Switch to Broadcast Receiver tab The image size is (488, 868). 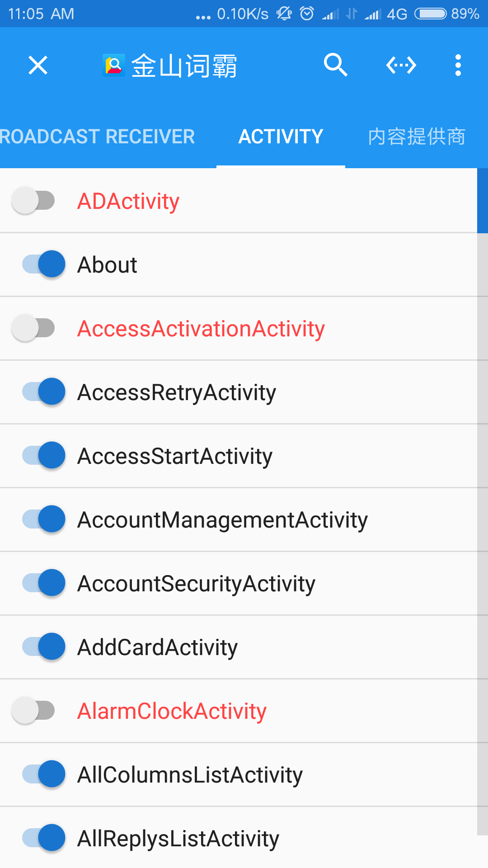click(97, 137)
